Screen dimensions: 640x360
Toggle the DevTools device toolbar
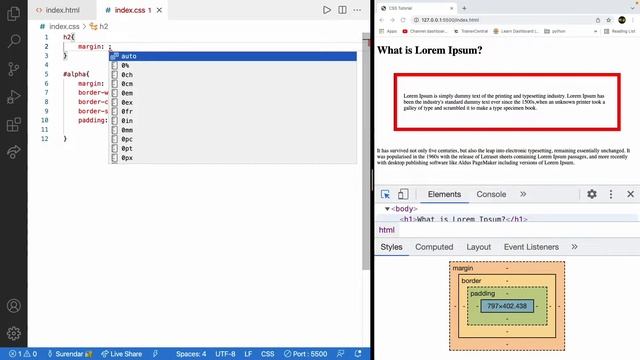click(403, 194)
